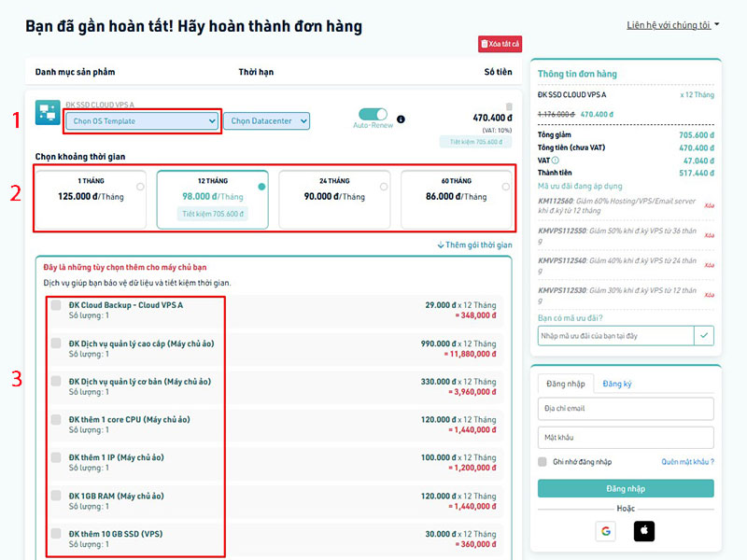The height and width of the screenshot is (560, 747).
Task: Remove promo code KM112560 via Xóa
Action: point(709,205)
